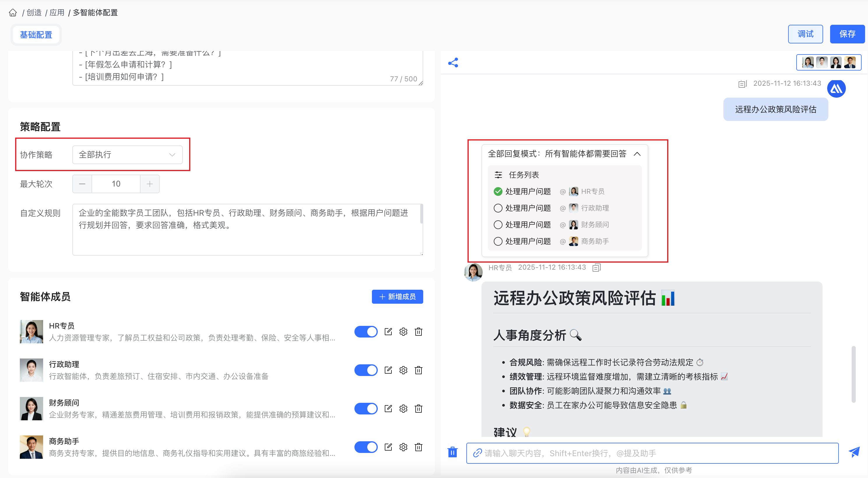Clear chat with blue trash icon

tap(453, 452)
